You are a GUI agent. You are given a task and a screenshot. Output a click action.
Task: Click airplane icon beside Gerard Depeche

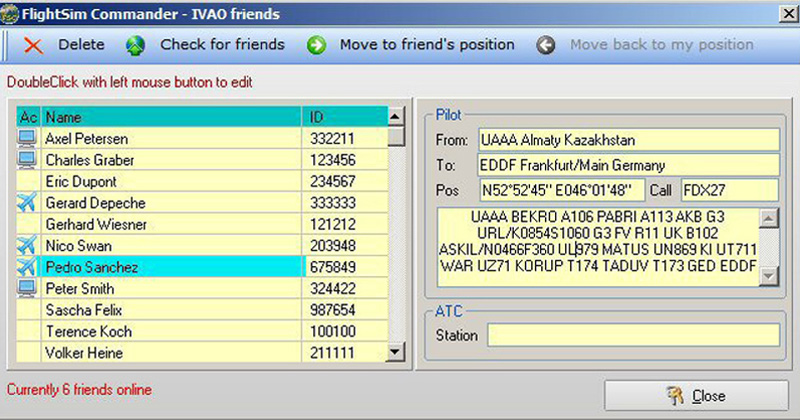(x=27, y=203)
